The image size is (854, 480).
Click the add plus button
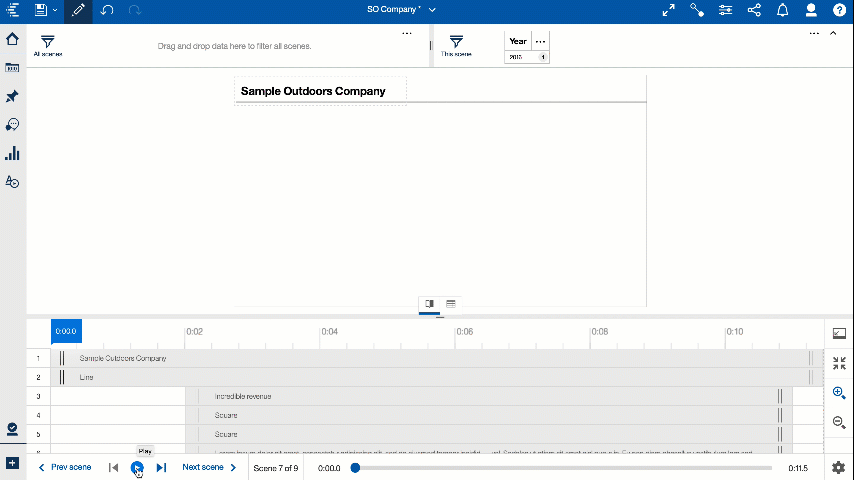coord(12,463)
